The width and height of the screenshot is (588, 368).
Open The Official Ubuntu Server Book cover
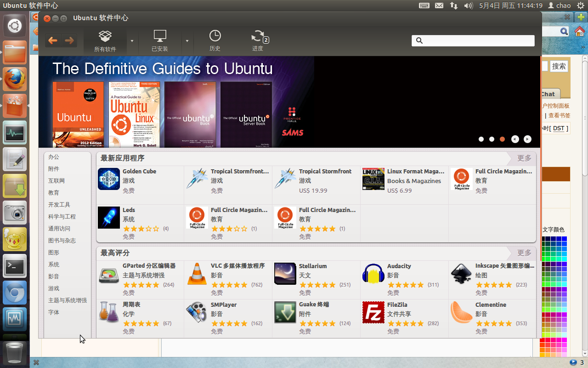point(246,115)
